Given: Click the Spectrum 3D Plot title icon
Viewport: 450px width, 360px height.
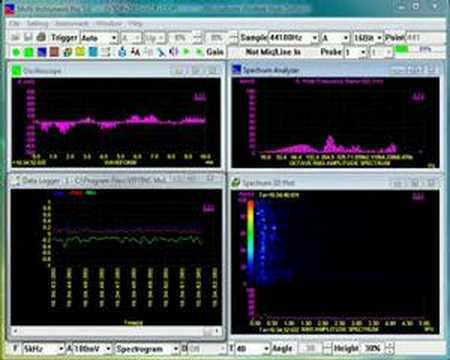Looking at the screenshot, I should [236, 183].
